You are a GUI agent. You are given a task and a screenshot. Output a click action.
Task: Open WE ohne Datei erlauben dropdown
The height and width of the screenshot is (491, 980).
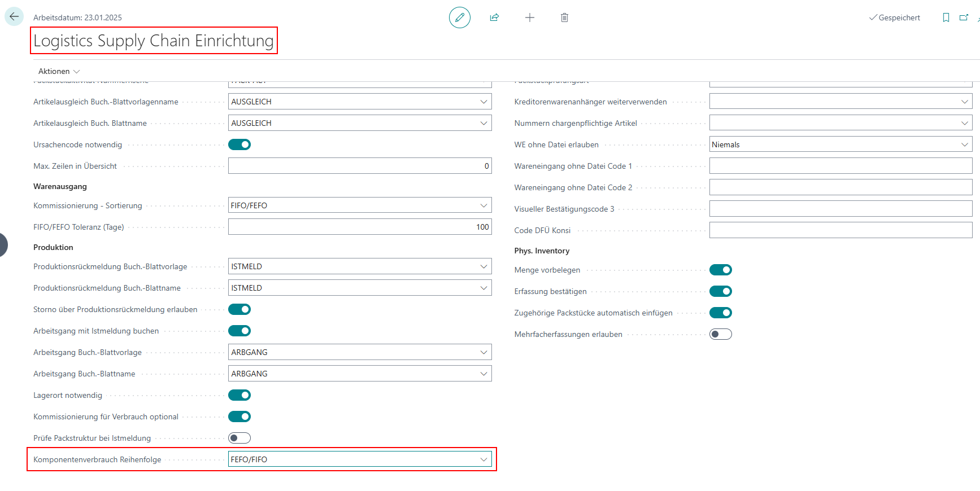point(964,144)
